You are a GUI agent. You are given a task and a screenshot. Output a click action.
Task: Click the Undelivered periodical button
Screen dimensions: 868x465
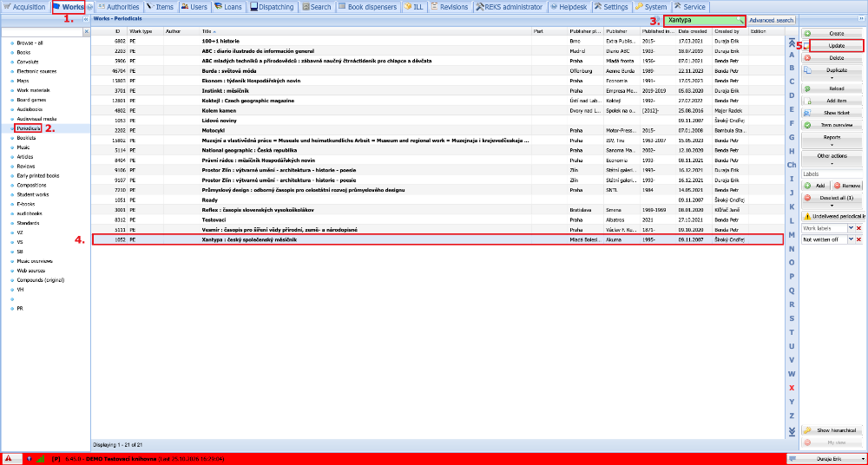coord(832,215)
